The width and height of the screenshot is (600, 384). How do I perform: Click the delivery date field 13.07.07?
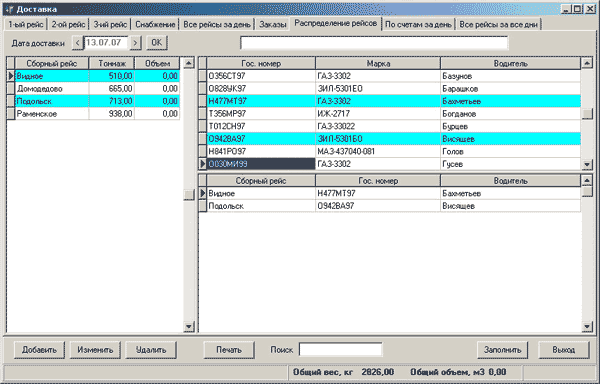[106, 42]
